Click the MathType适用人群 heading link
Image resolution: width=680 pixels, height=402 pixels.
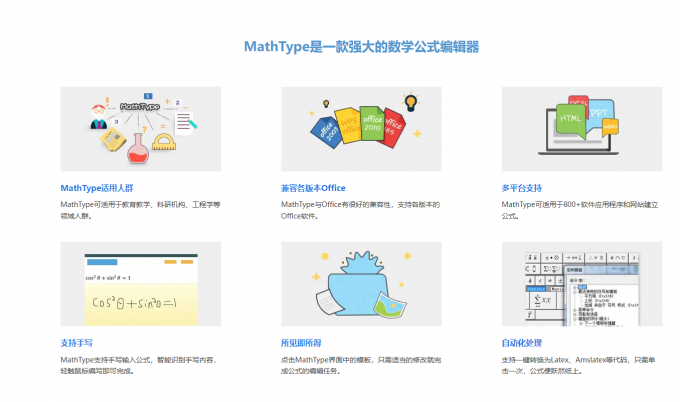[97, 188]
